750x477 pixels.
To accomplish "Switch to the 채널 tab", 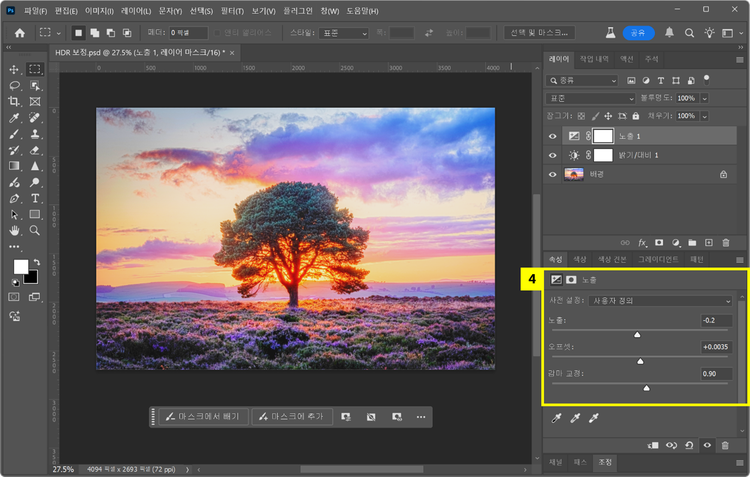I will click(556, 463).
